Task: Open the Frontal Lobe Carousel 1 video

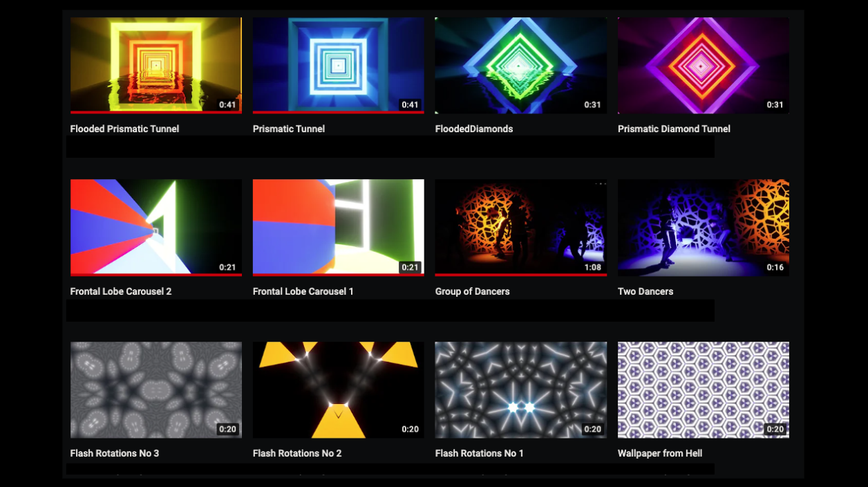Action: [x=338, y=227]
